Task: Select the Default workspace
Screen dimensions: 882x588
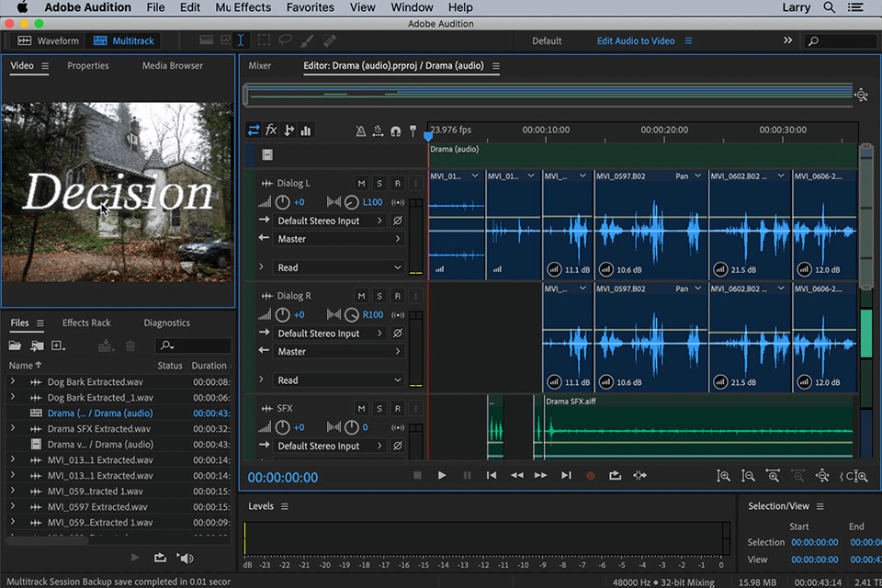Action: pyautogui.click(x=547, y=41)
